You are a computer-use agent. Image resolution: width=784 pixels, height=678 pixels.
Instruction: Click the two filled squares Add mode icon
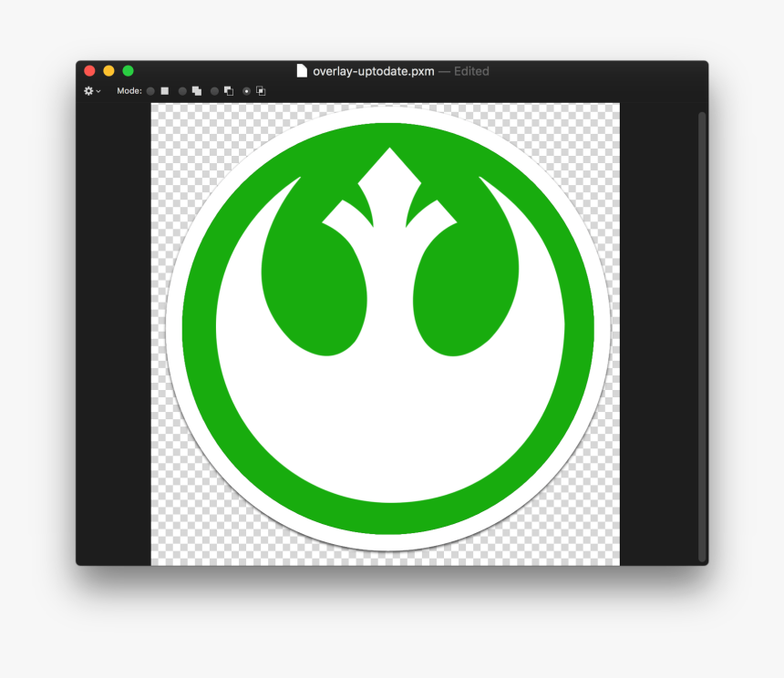[197, 91]
